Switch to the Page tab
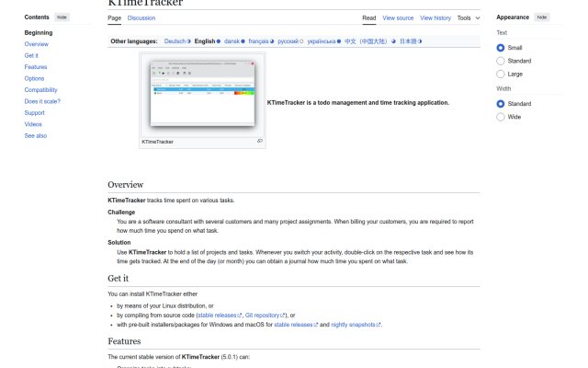Screen dimensions: 588x368 (x=114, y=18)
